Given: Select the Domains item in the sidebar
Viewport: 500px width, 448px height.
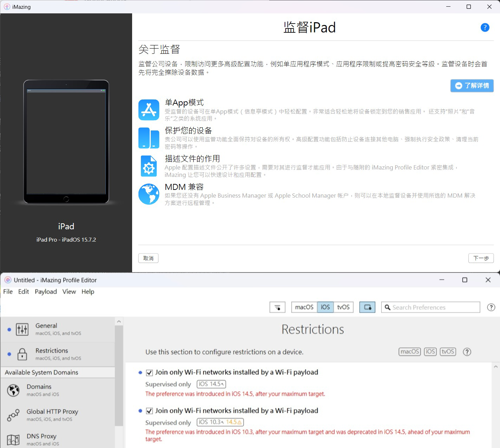Looking at the screenshot, I should (58, 390).
